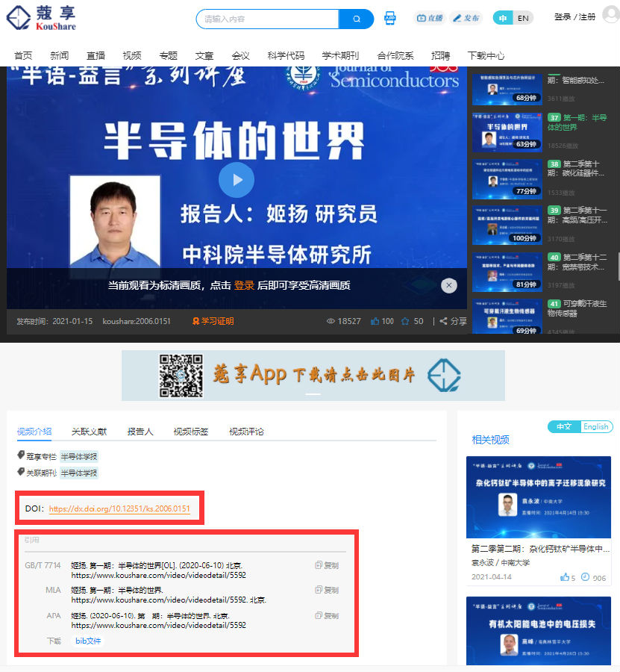
Task: Favorite the video using the star icon
Action: click(405, 321)
